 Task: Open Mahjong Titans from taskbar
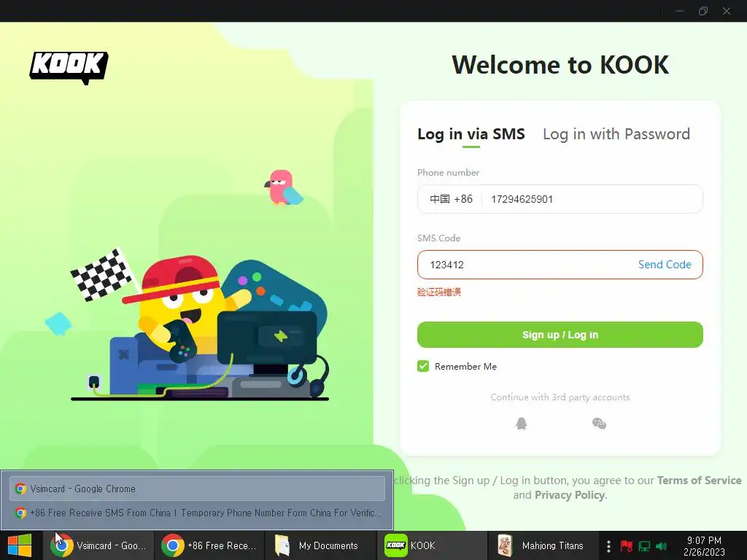click(x=542, y=545)
